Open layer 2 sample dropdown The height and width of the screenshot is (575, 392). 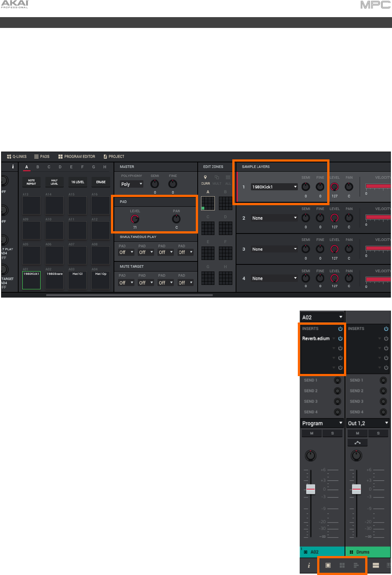[274, 218]
